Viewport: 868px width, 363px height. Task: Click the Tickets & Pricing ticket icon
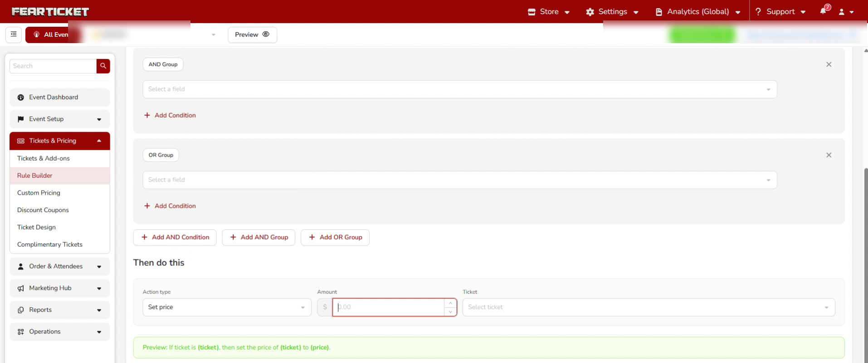[20, 141]
